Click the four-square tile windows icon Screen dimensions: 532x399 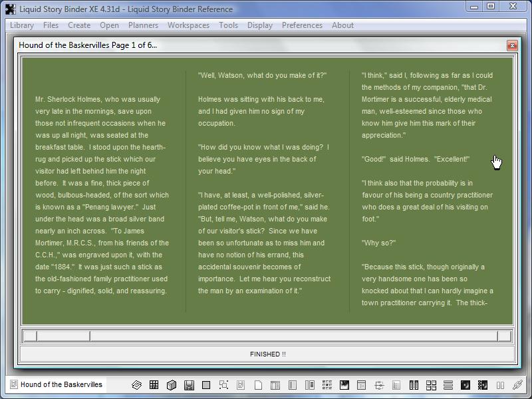[x=431, y=385]
